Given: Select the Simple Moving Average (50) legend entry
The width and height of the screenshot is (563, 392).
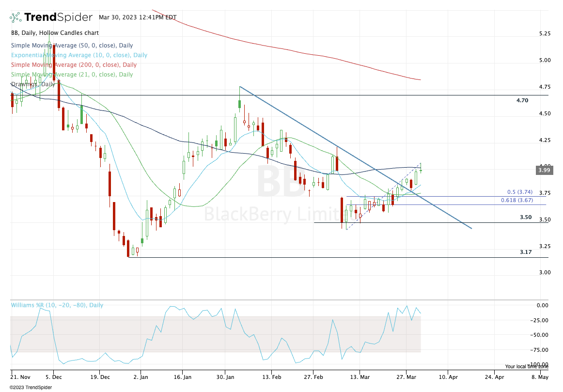Looking at the screenshot, I should pos(72,45).
